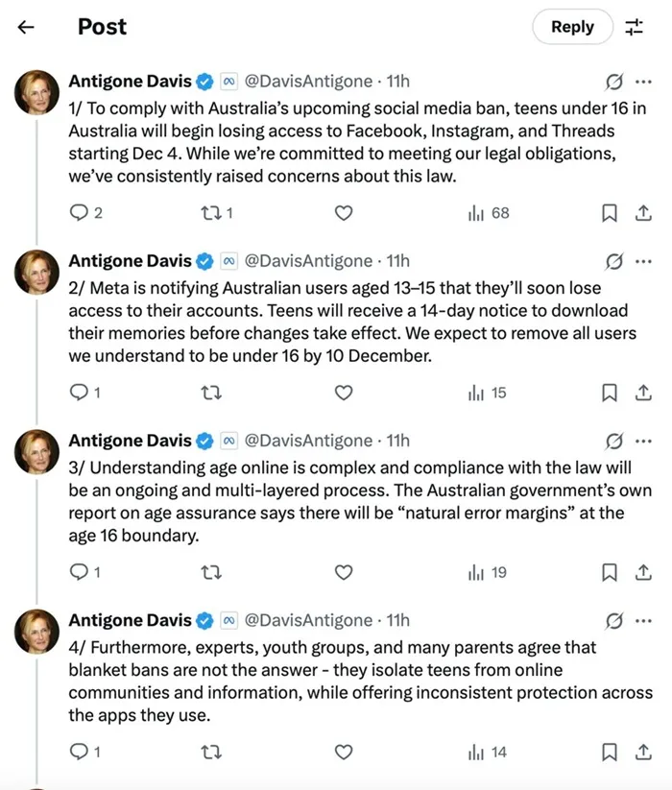Open more options on the age assurance post
The width and height of the screenshot is (672, 790).
[642, 441]
